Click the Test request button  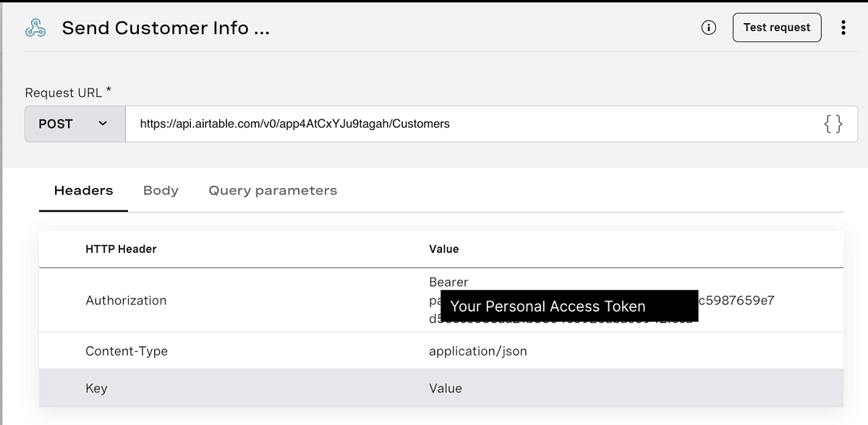(777, 27)
